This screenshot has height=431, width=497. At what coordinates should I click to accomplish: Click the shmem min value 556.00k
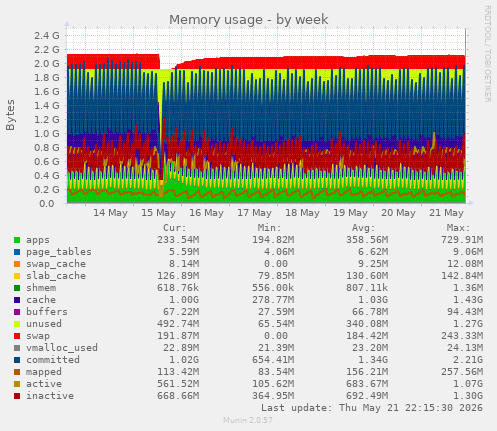pyautogui.click(x=273, y=288)
